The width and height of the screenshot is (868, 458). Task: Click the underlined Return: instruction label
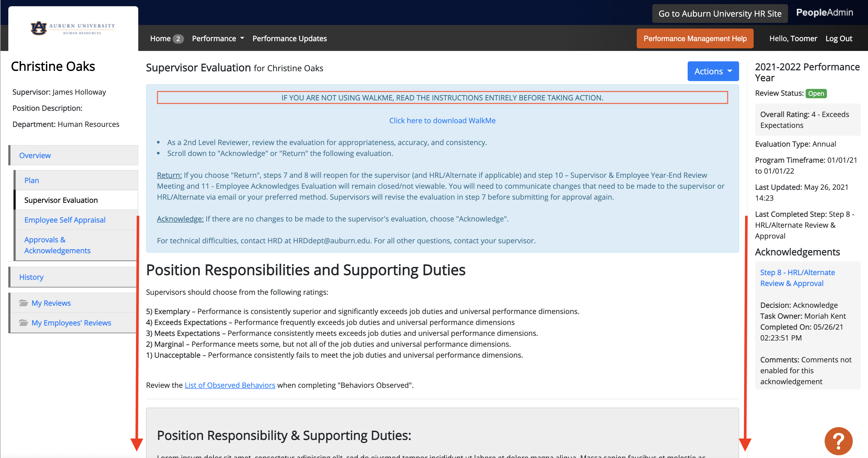(x=169, y=175)
